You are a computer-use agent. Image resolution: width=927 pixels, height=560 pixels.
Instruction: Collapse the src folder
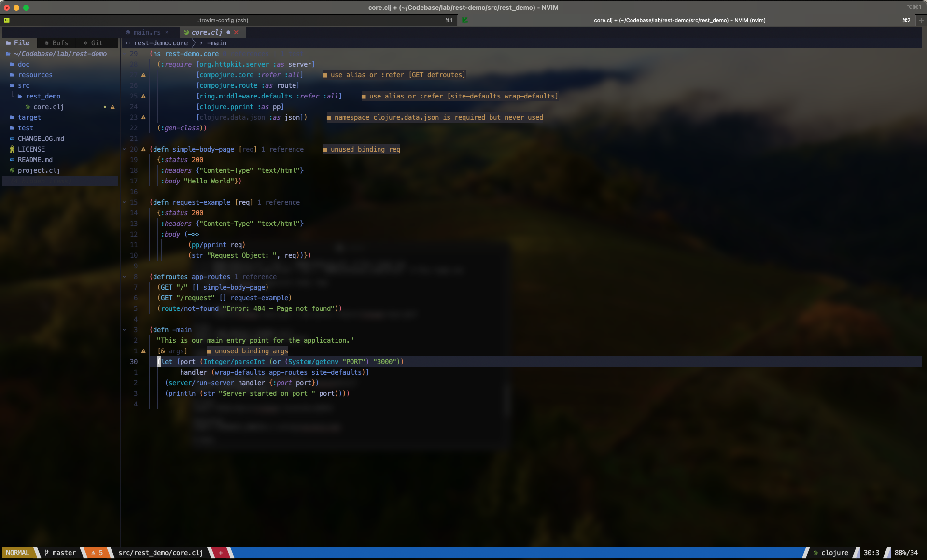(23, 85)
